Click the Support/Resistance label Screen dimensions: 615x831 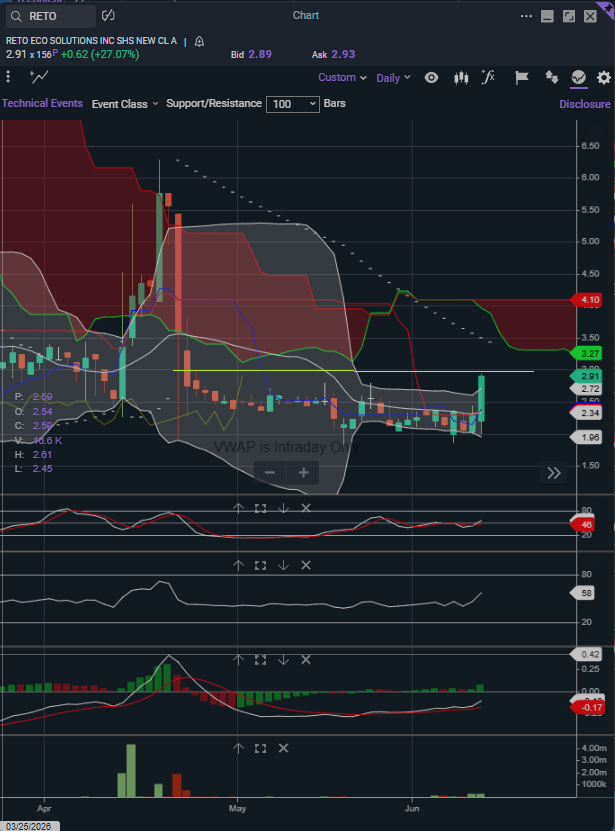click(214, 103)
